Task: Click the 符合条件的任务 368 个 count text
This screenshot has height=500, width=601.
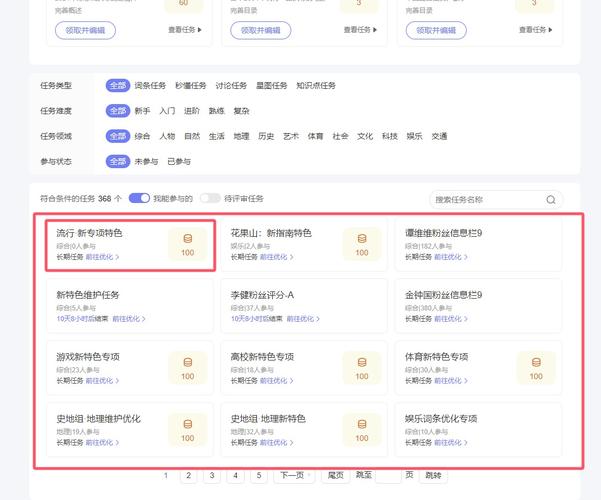Action: (81, 199)
